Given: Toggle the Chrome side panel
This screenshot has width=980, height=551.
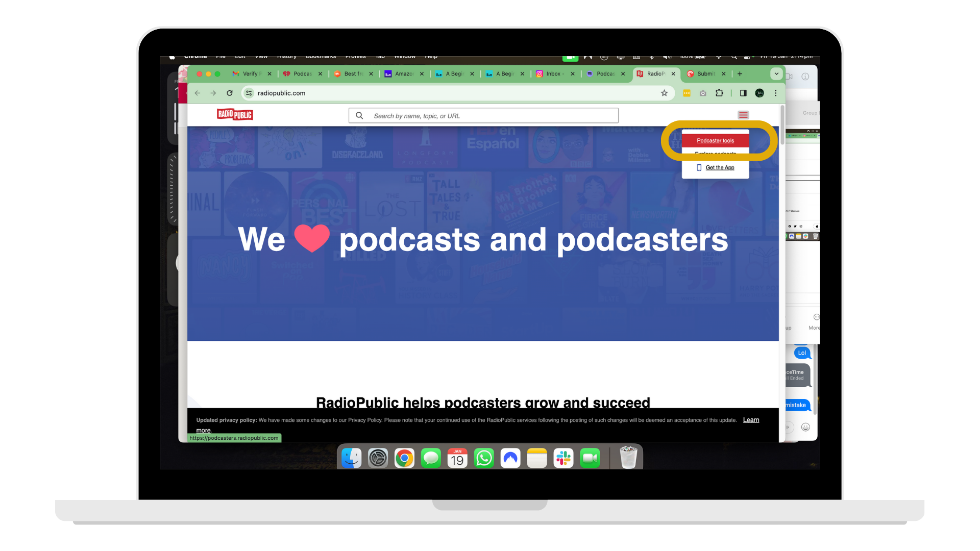Looking at the screenshot, I should (743, 93).
